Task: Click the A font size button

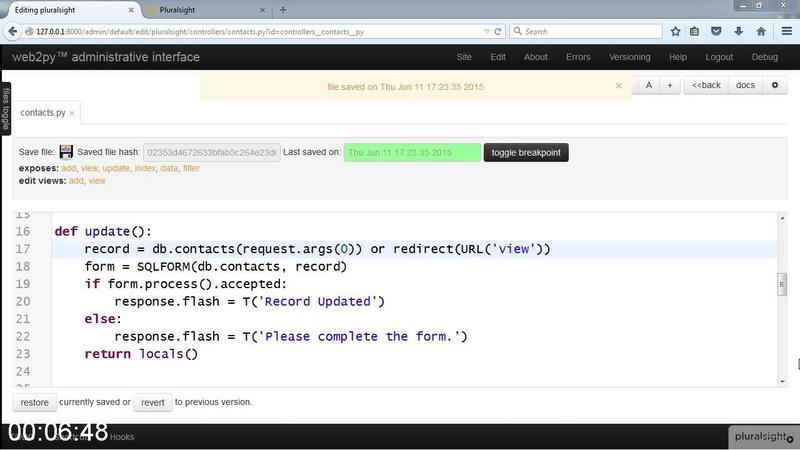Action: coord(648,85)
